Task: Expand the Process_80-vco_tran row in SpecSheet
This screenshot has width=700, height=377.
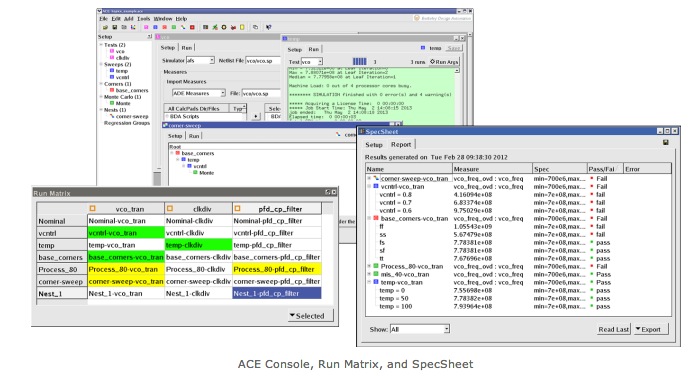Action: (369, 266)
